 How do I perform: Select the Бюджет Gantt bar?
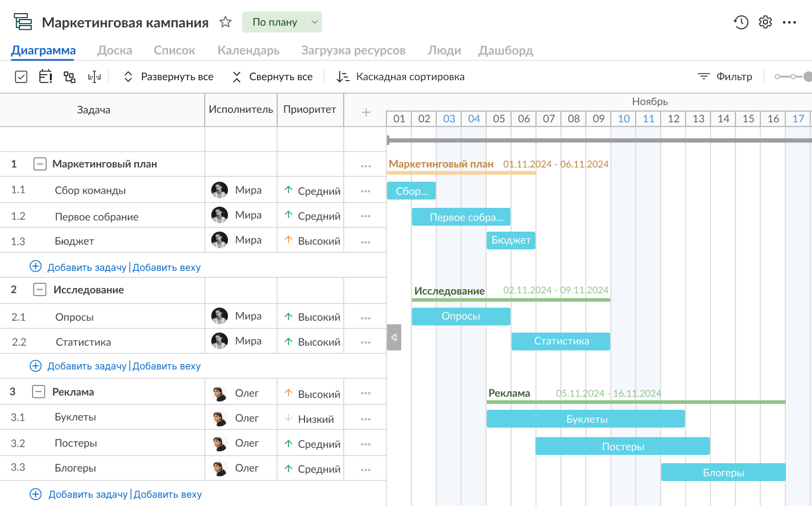[511, 241]
